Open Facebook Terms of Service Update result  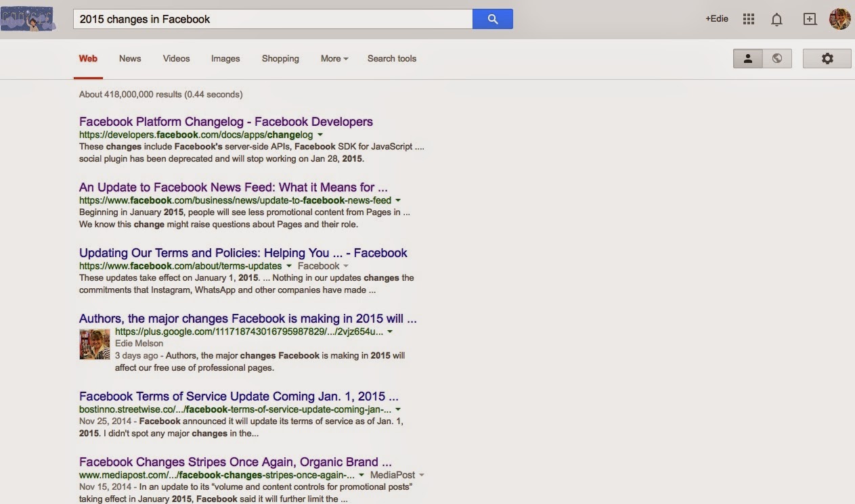pos(239,396)
